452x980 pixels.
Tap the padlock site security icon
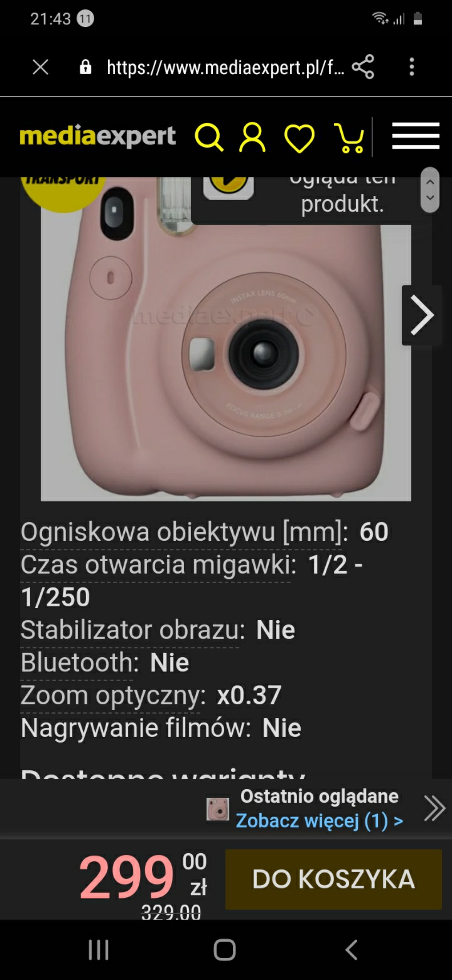tap(85, 67)
